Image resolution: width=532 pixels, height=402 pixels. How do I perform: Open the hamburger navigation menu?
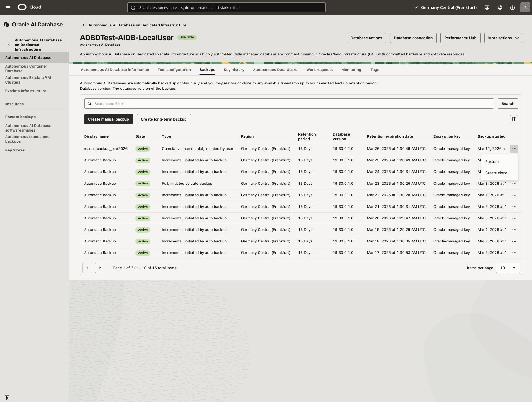tap(8, 7)
